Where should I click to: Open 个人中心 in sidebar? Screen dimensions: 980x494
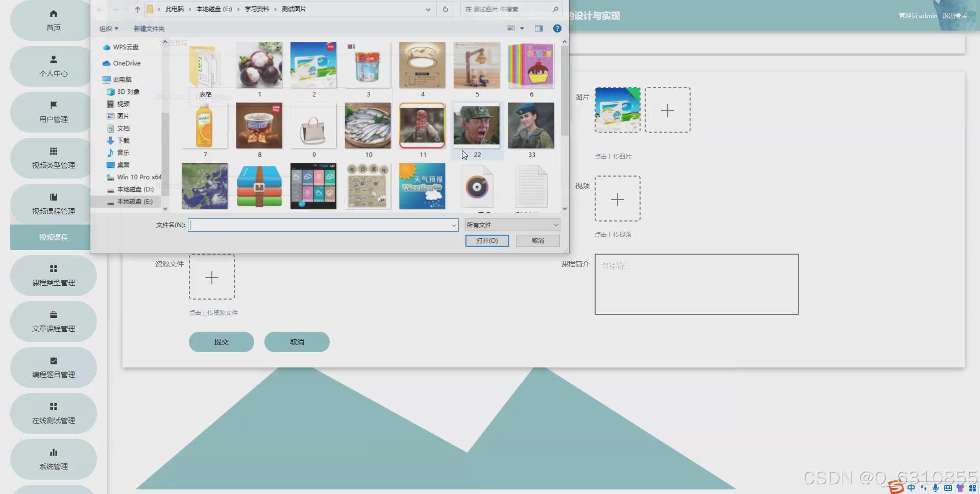click(x=54, y=66)
